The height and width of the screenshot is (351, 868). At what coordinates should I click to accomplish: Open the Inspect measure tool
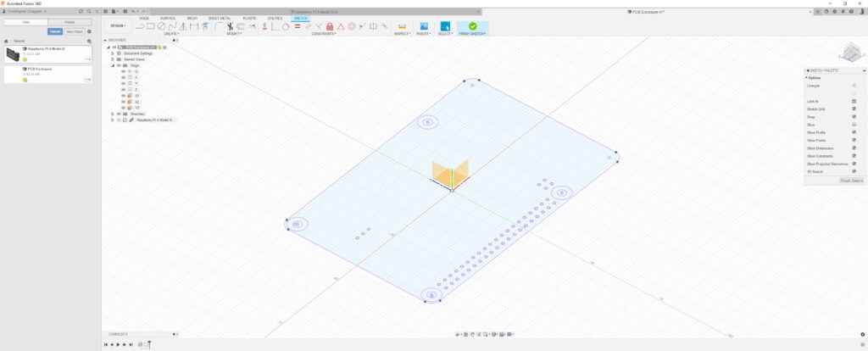coord(402,26)
